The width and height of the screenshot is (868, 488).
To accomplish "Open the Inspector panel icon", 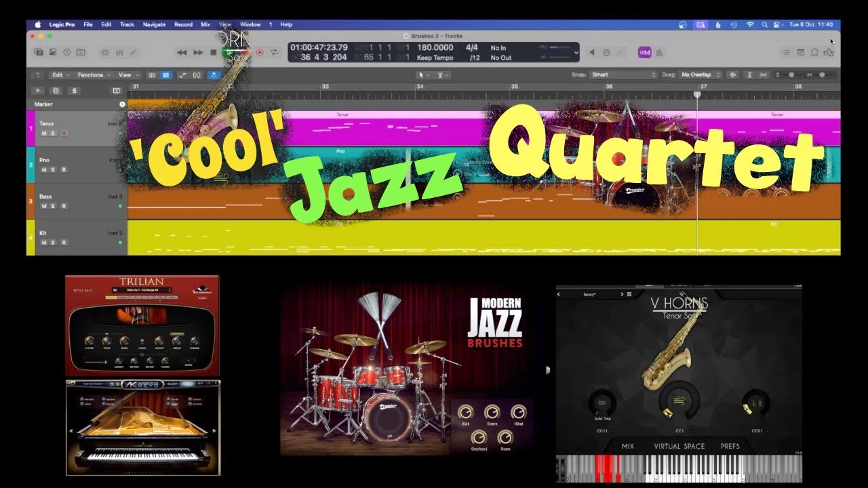I will tap(53, 52).
